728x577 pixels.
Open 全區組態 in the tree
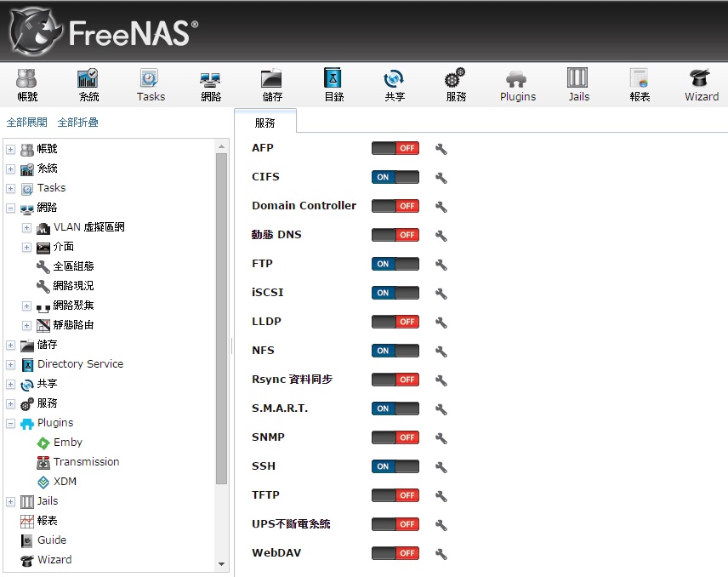[73, 266]
